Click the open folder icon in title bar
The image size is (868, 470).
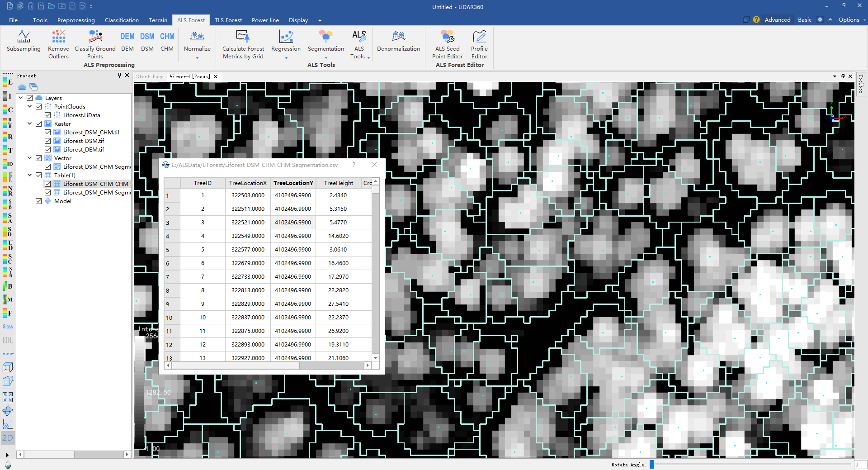coord(52,6)
